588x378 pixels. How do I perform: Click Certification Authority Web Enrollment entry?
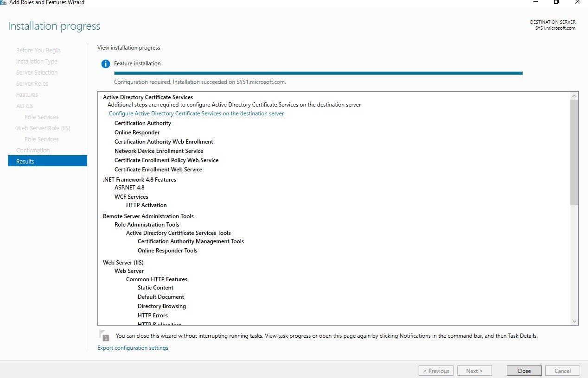point(164,142)
